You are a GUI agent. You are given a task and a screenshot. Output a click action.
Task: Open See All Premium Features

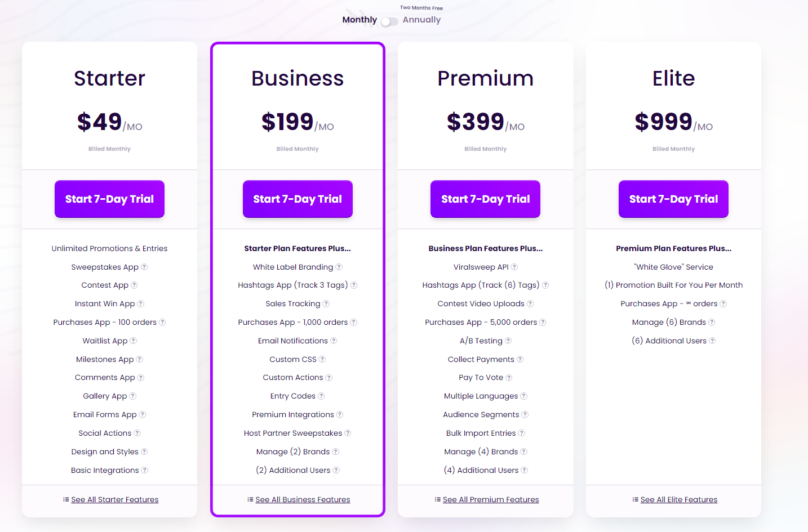tap(490, 499)
